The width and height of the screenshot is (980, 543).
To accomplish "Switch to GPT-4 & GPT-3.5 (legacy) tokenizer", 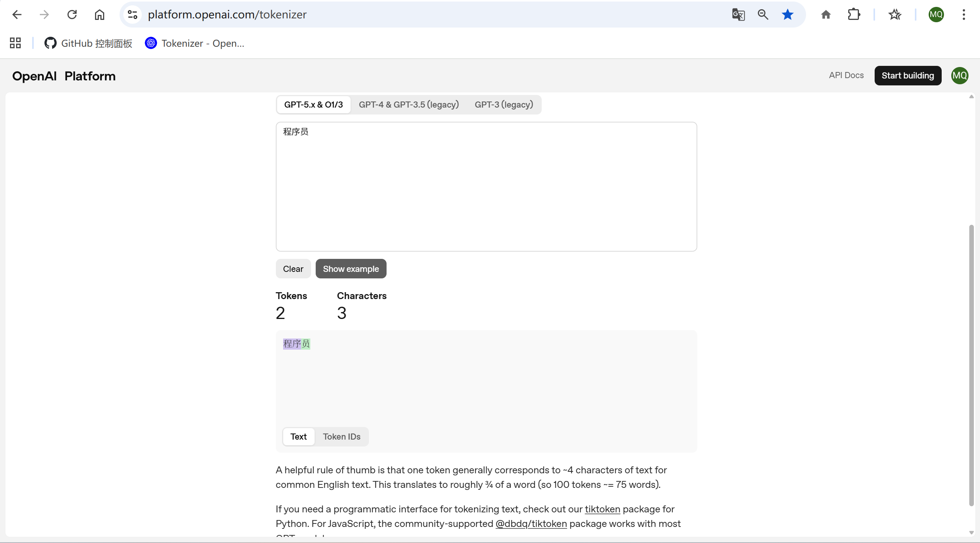I will (x=408, y=105).
